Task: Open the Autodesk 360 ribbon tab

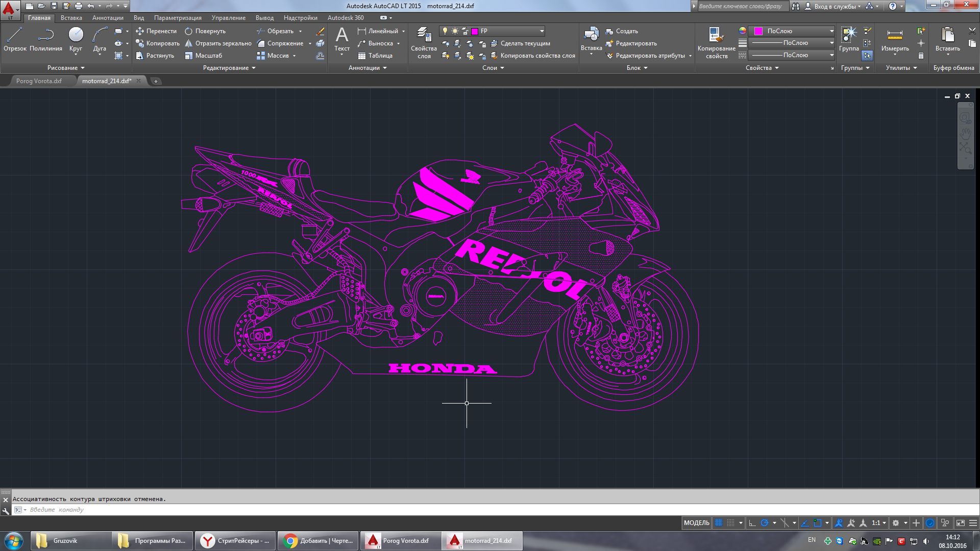Action: coord(346,18)
